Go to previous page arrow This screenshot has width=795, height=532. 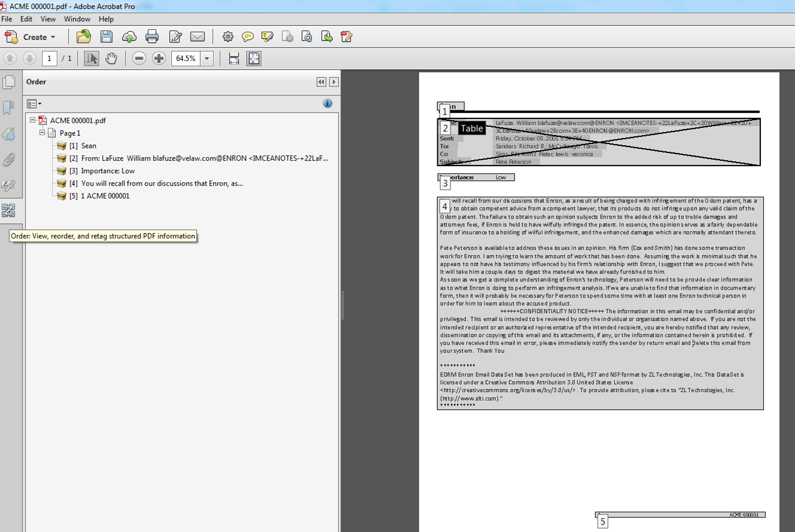click(x=10, y=59)
